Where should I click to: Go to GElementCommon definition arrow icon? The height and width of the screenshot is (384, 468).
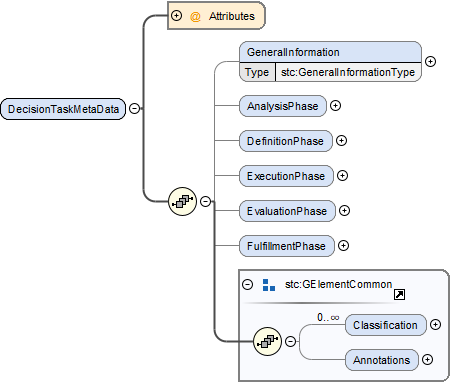(399, 295)
